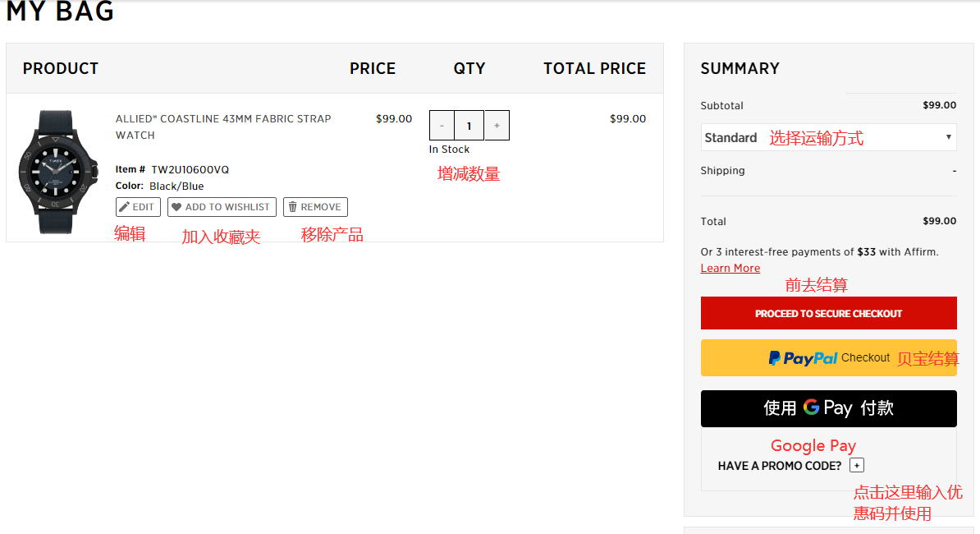Click the In Stock status text
Viewport: 980px width, 534px height.
coord(449,150)
